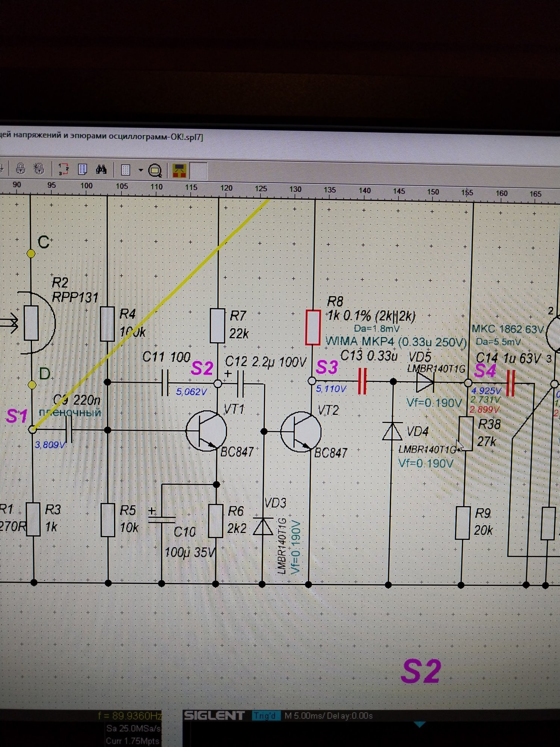Select the R5 10k resistor body
Viewport: 560px width, 747px height.
[x=108, y=520]
